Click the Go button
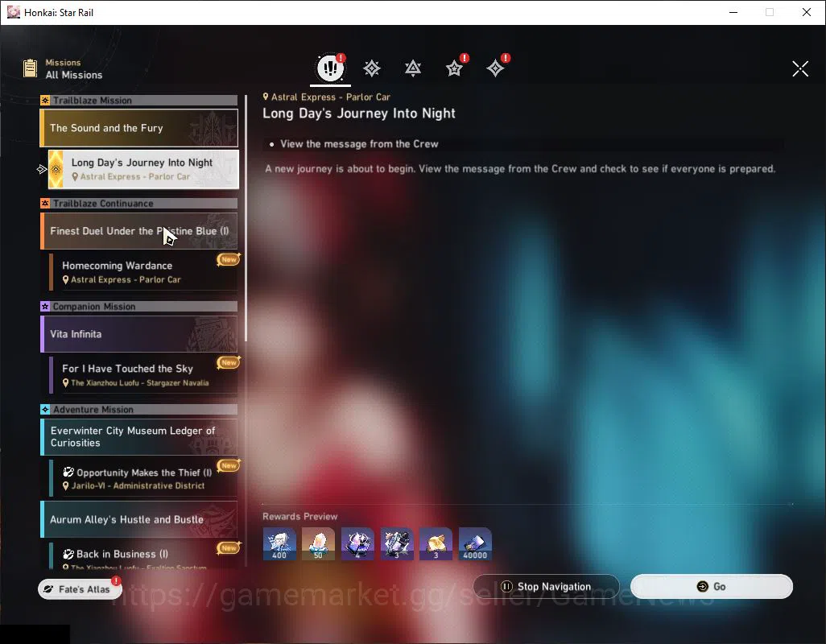Image resolution: width=826 pixels, height=644 pixels. [x=711, y=587]
